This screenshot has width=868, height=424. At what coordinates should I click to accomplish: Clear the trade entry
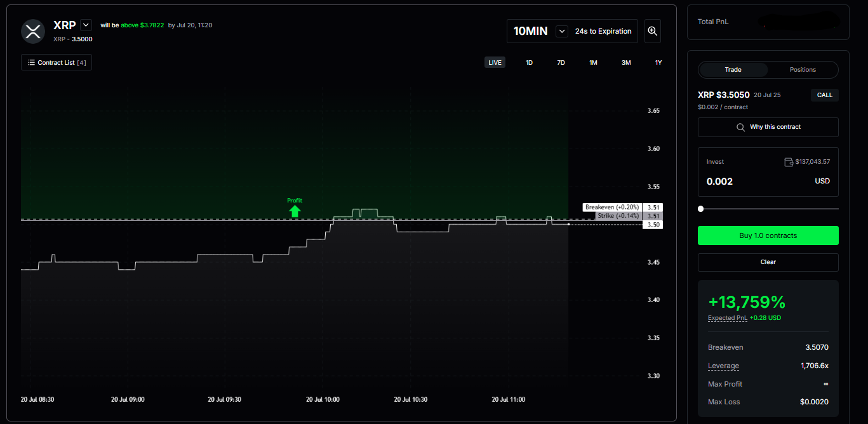[x=768, y=262]
